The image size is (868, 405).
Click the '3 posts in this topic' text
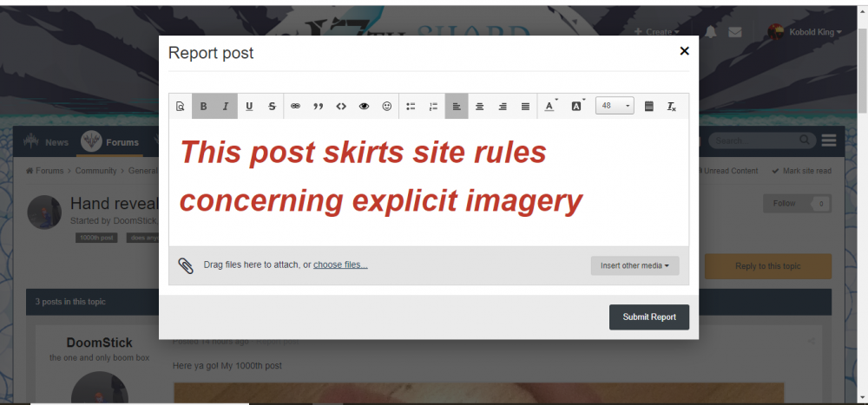[x=70, y=302]
